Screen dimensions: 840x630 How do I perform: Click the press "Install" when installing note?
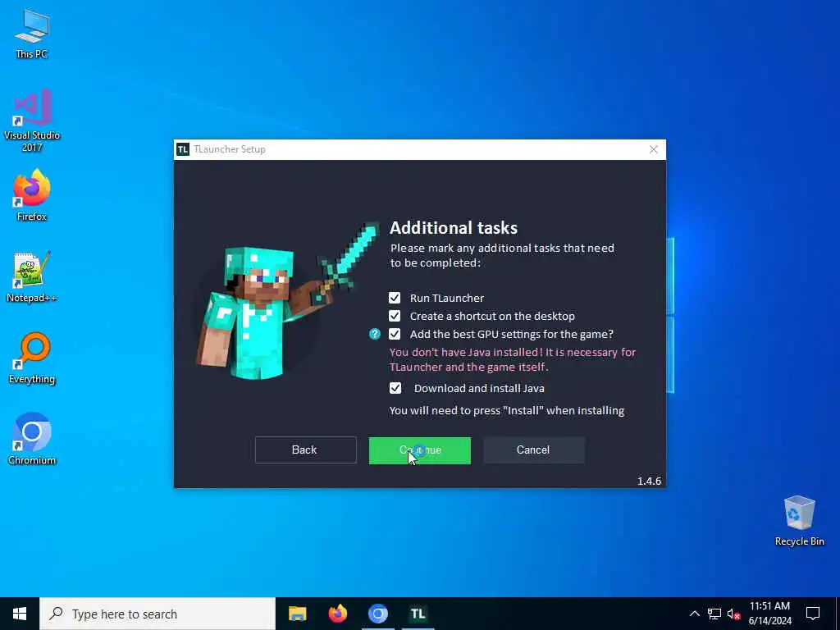506,411
